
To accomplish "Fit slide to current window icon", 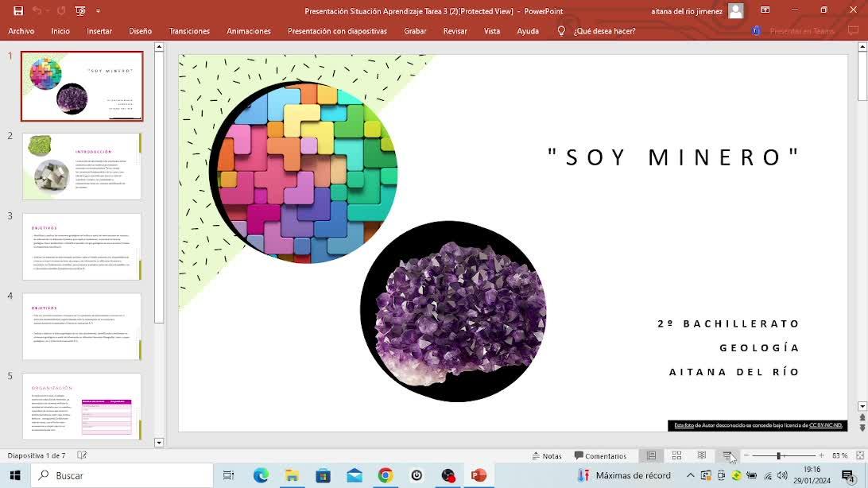I will point(860,455).
